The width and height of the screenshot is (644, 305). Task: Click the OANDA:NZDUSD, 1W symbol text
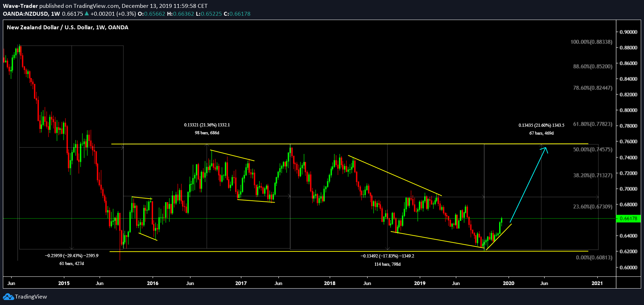click(x=31, y=14)
